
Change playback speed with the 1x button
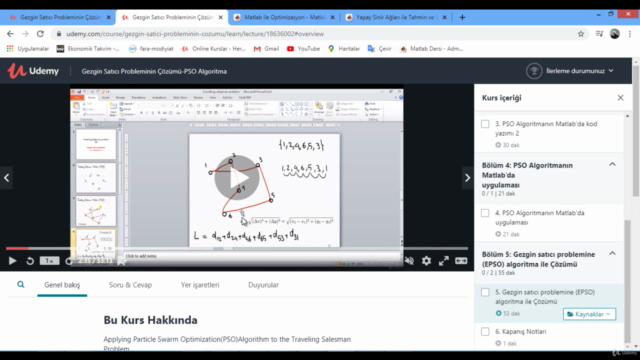49,261
